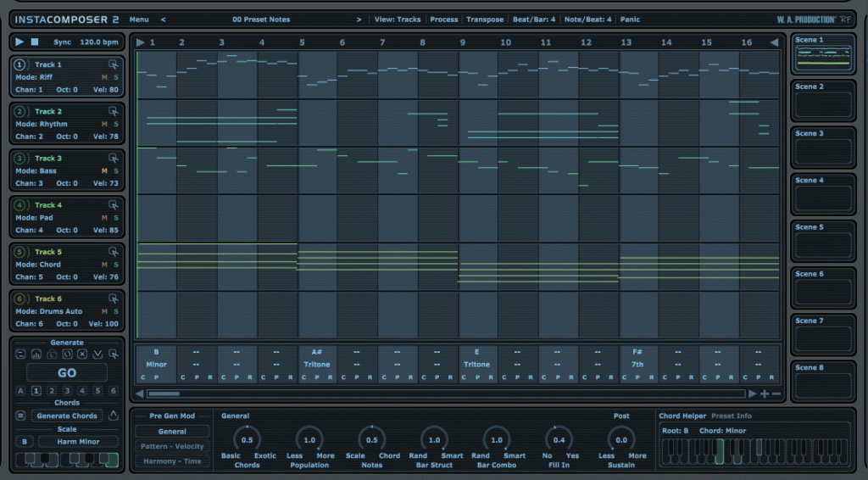Click the up-arrow icon right of Generate Chords

tap(114, 416)
